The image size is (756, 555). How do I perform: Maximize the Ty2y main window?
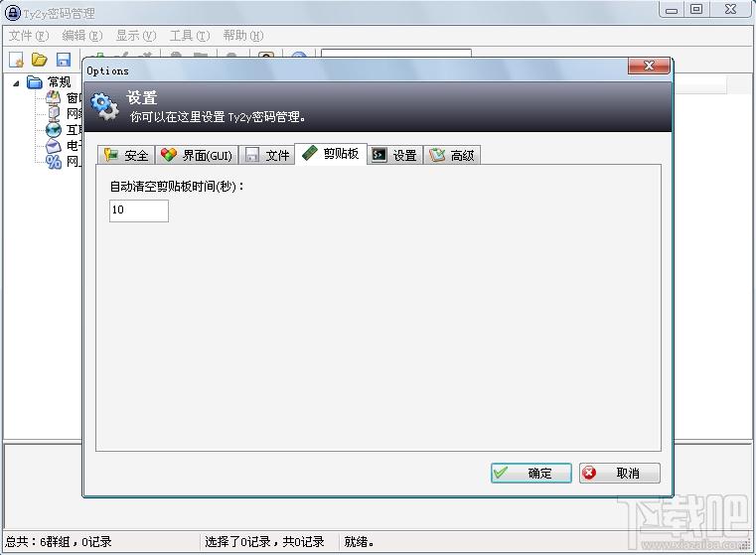696,9
